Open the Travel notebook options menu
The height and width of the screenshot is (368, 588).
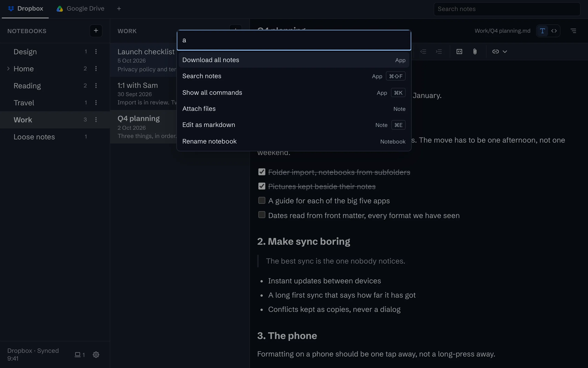coord(96,103)
